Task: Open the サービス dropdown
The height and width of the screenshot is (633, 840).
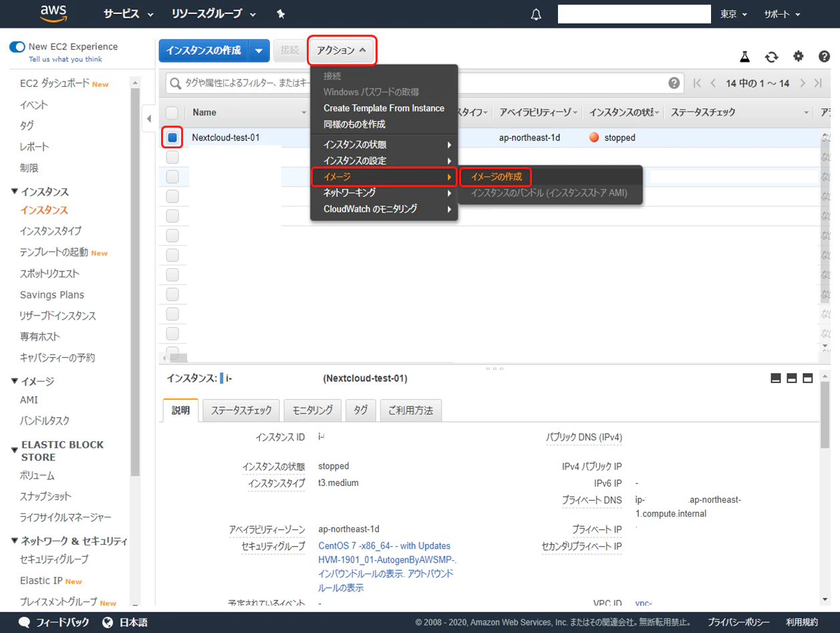Action: (128, 14)
